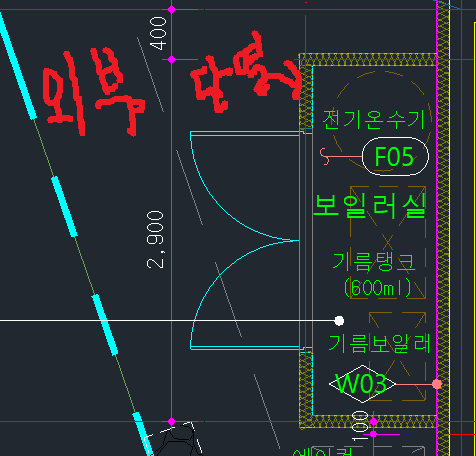Click the (600ml) capacity text
Viewport: 476px width, 456px height.
pyautogui.click(x=378, y=287)
